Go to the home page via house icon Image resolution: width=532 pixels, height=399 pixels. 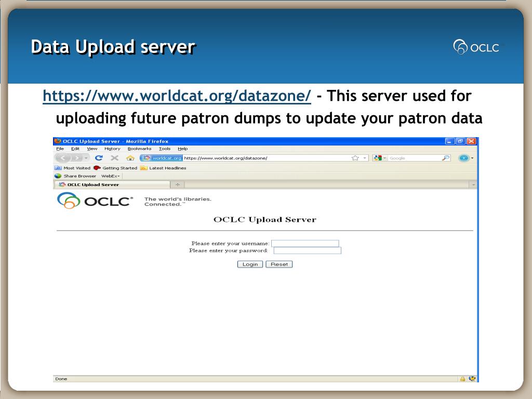[130, 158]
